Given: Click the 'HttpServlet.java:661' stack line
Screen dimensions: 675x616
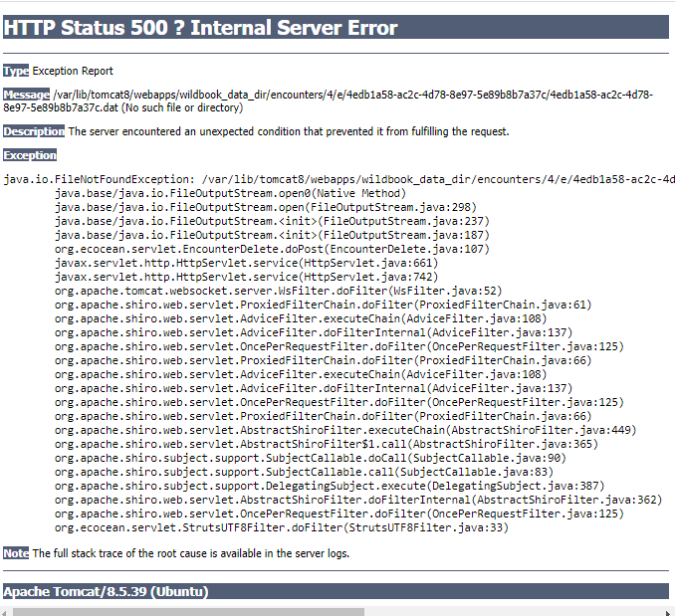Looking at the screenshot, I should (246, 263).
